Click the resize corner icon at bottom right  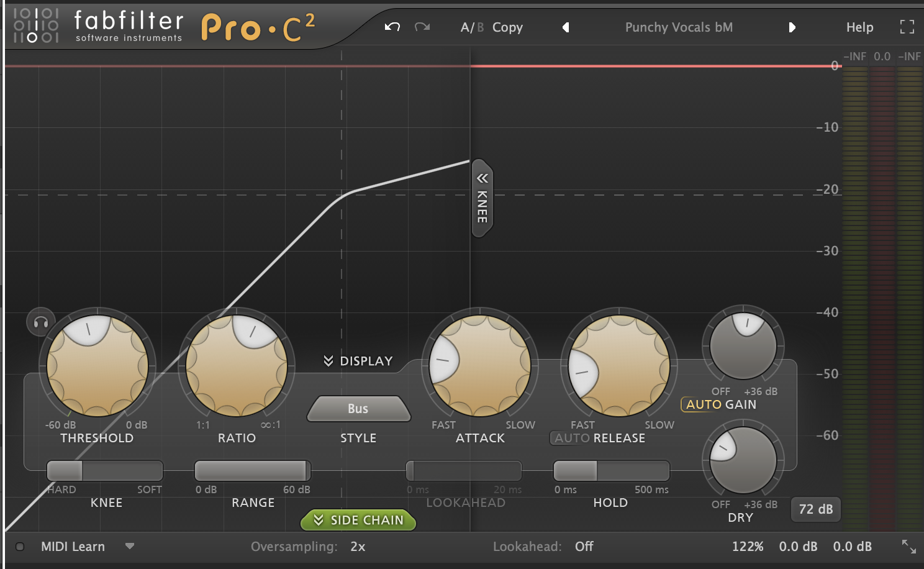click(x=909, y=547)
